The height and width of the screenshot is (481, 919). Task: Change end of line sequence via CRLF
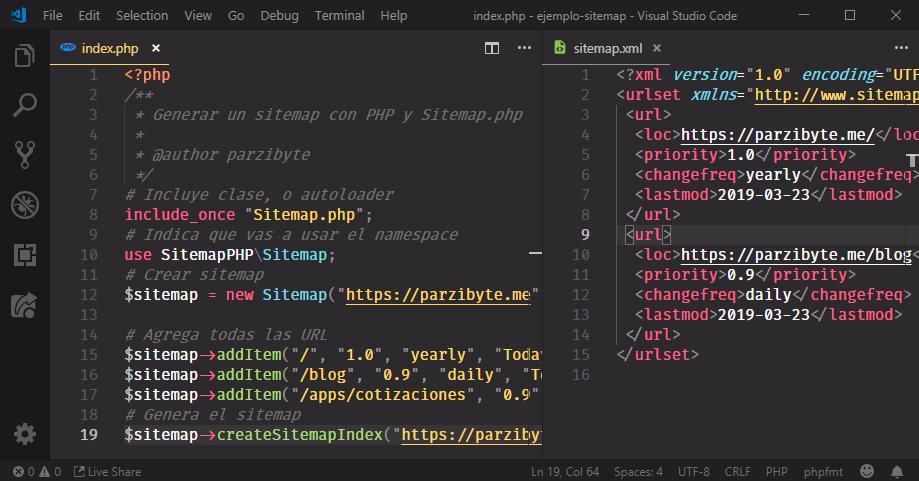click(737, 472)
